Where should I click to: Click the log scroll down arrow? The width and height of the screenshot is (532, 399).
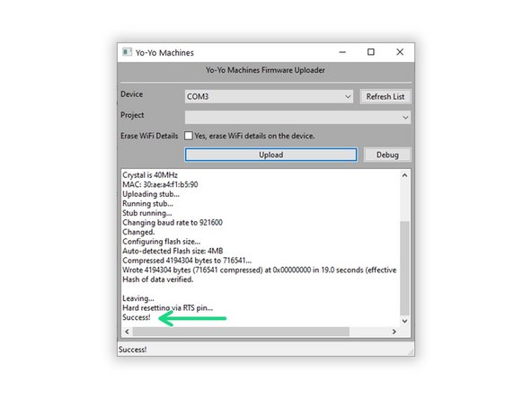tap(404, 321)
